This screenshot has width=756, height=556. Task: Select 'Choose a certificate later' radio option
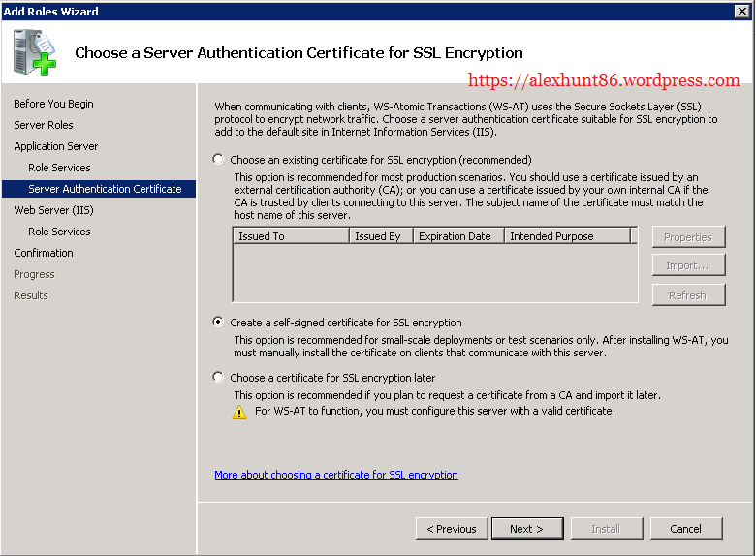pyautogui.click(x=218, y=378)
